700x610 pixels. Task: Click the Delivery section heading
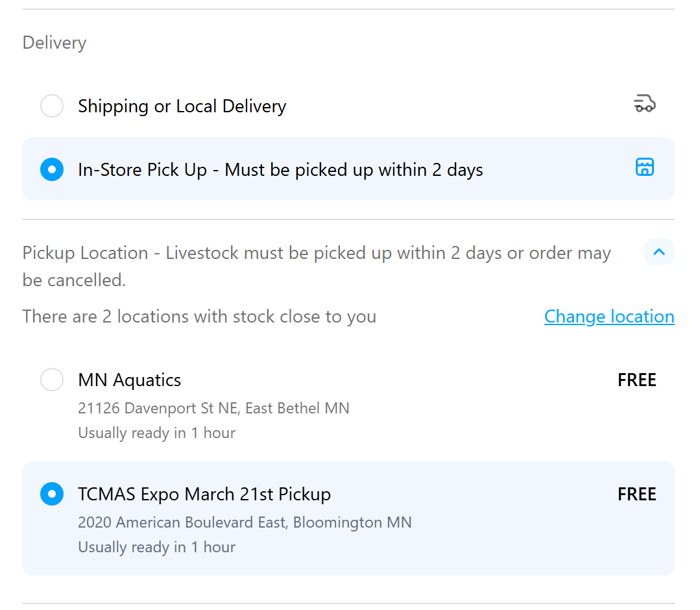point(54,43)
